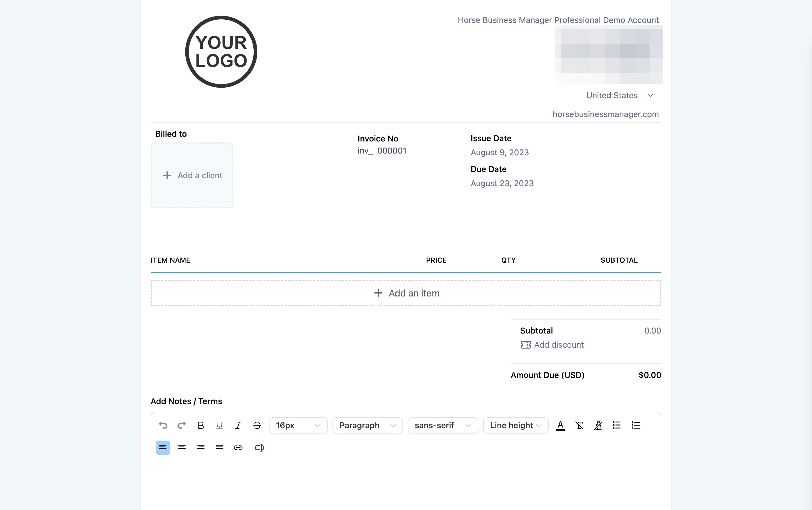This screenshot has height=510, width=812.
Task: Expand the United States country selector
Action: 620,95
